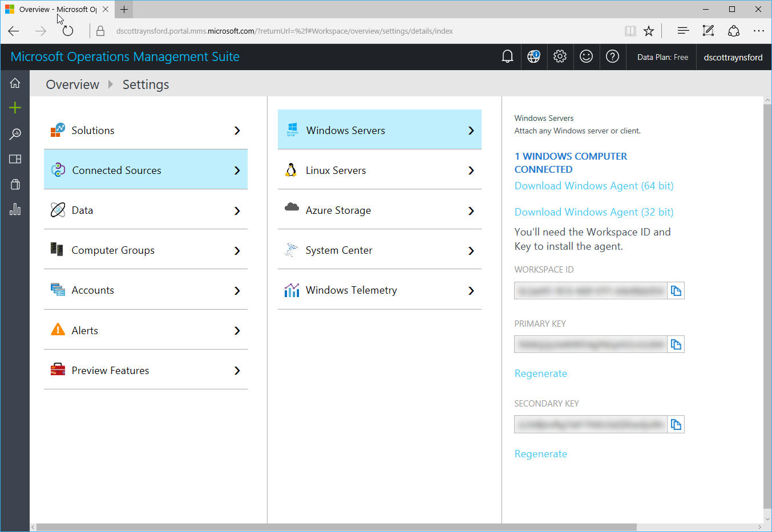Open notifications bell icon
The image size is (772, 532).
pos(507,56)
